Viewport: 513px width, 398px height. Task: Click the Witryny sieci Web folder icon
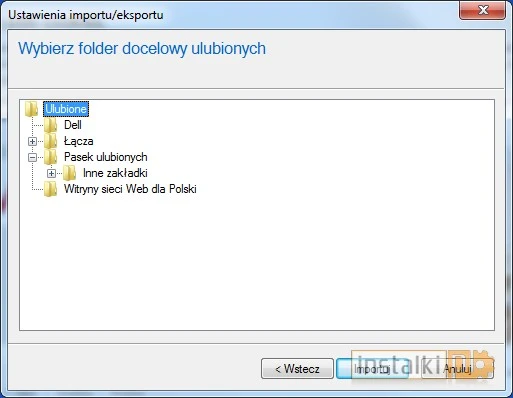click(x=51, y=189)
